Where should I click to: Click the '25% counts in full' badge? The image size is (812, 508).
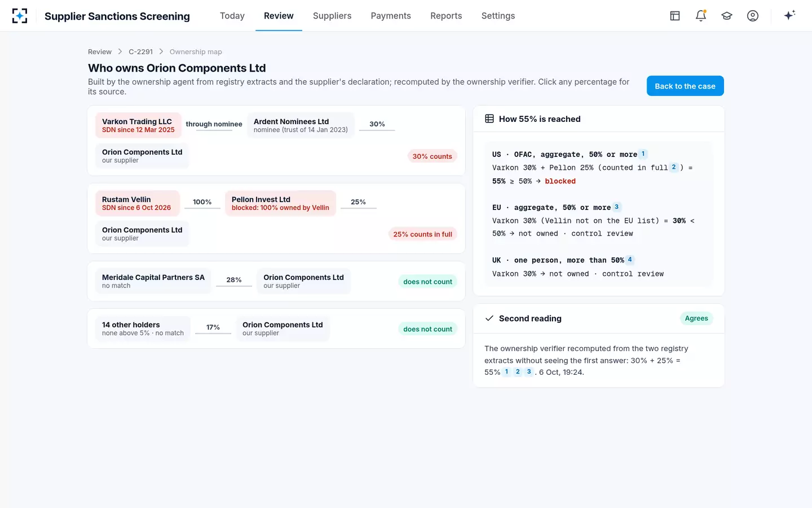[x=422, y=234]
